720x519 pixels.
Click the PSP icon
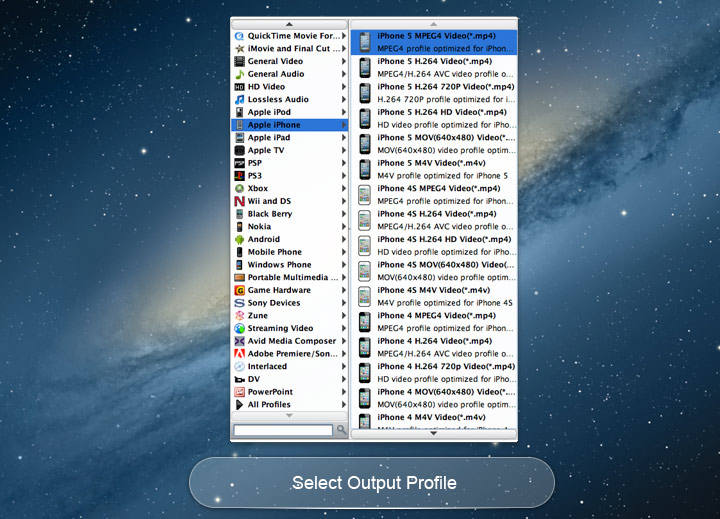[x=239, y=163]
